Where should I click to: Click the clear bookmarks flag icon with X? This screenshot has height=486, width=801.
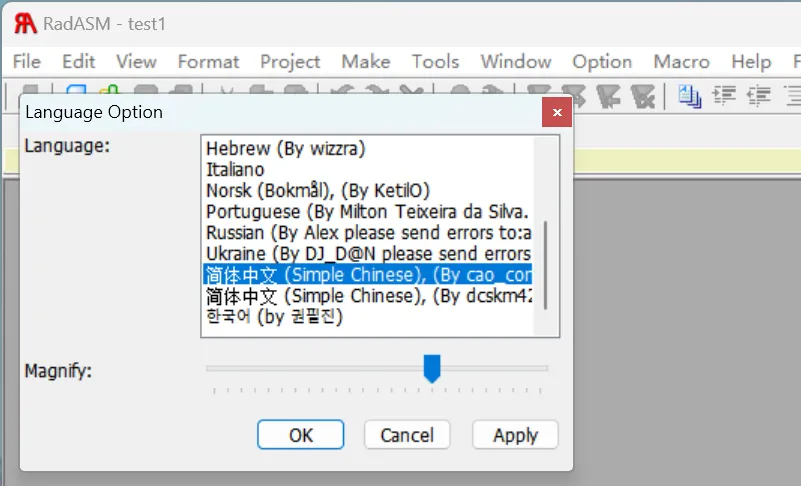[643, 96]
